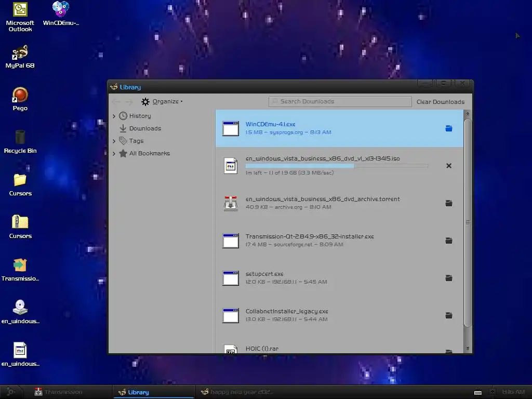Switch to Library window in the taskbar

click(153, 392)
